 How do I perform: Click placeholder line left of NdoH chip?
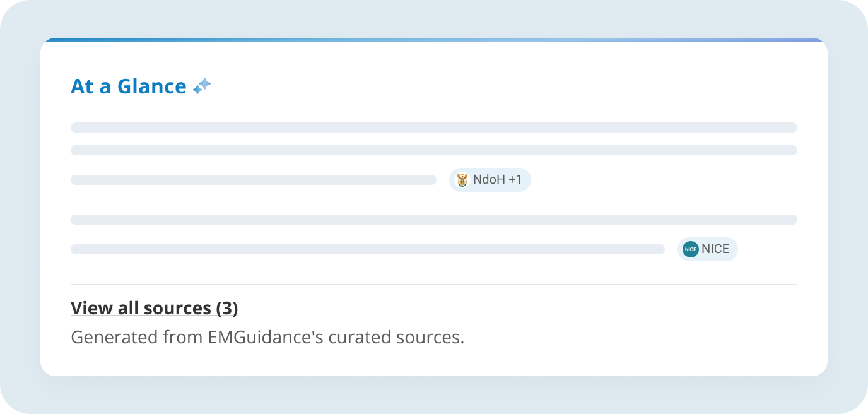pyautogui.click(x=254, y=180)
